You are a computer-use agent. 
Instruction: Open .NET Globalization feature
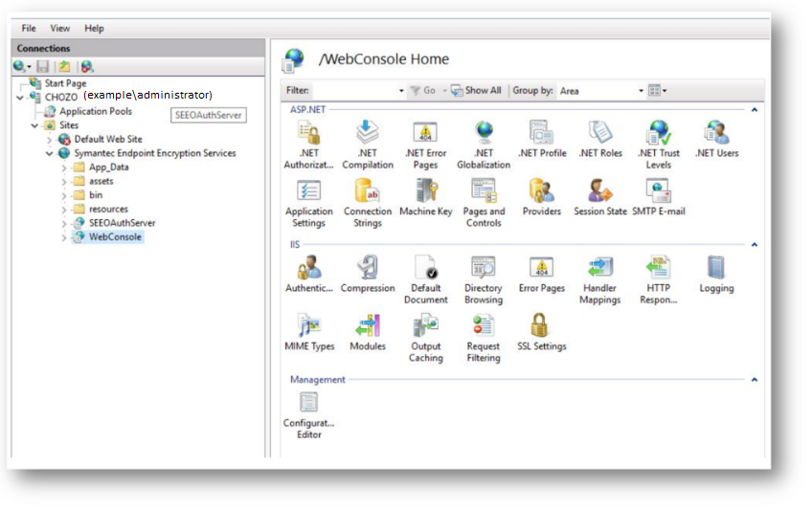[x=484, y=144]
